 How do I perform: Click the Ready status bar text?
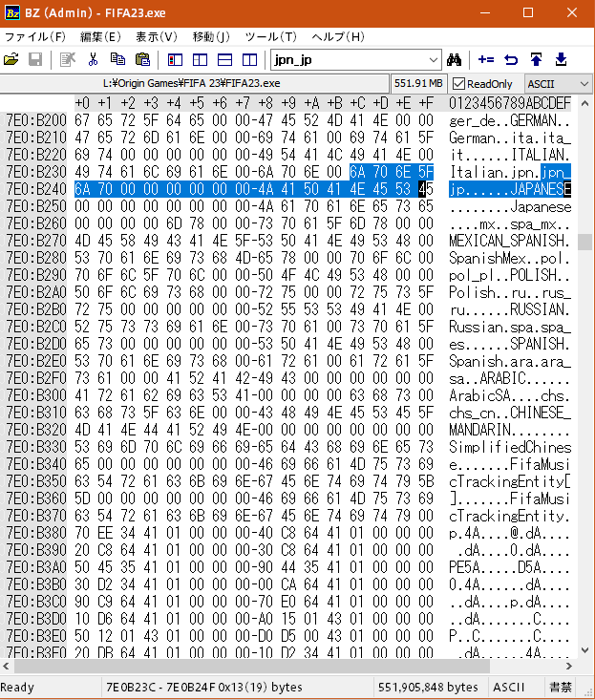click(17, 687)
